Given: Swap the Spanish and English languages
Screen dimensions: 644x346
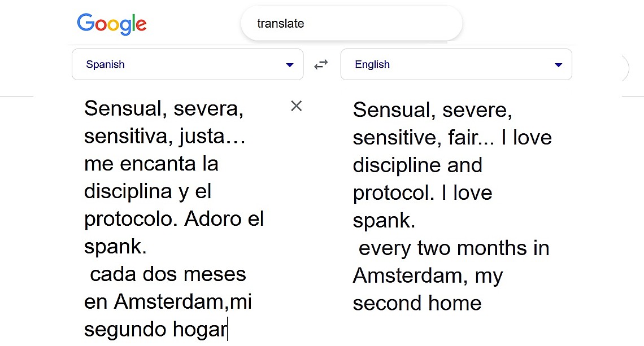Looking at the screenshot, I should 321,65.
